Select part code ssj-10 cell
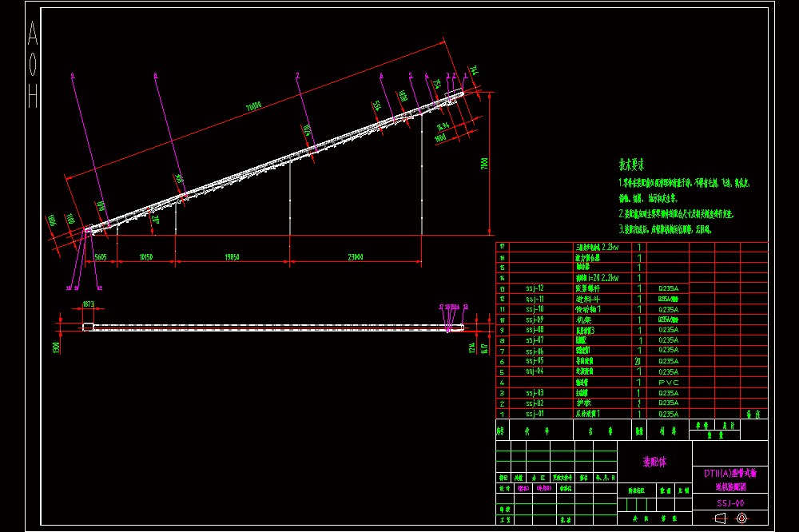The image size is (799, 532). pyautogui.click(x=535, y=309)
